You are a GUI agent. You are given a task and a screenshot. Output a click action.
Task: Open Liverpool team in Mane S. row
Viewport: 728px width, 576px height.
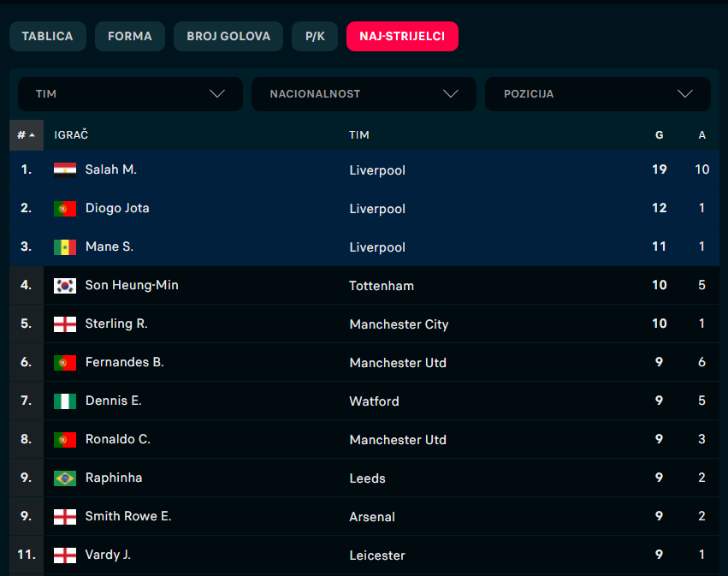click(377, 247)
